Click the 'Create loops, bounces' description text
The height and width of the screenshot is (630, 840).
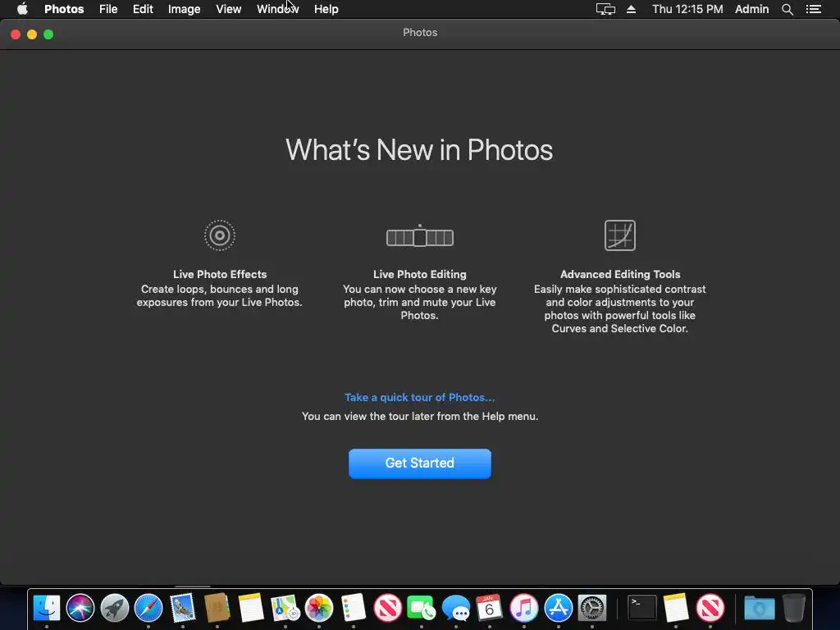(219, 295)
